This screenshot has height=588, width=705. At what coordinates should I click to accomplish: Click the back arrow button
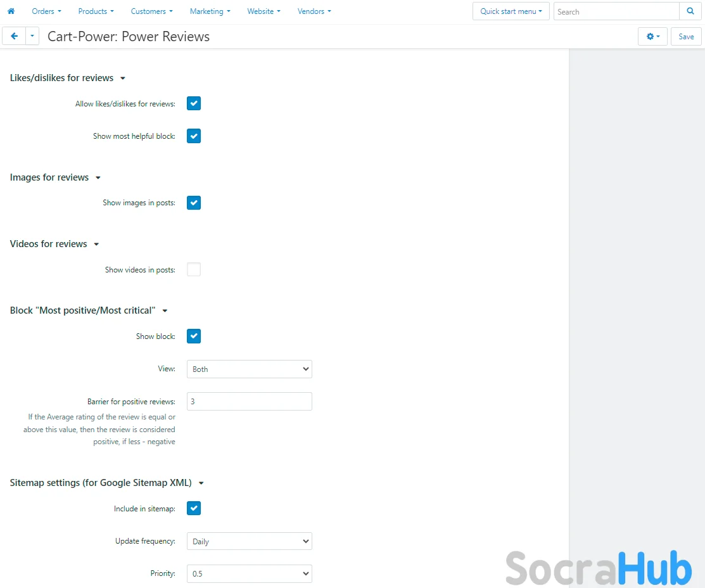tap(15, 36)
